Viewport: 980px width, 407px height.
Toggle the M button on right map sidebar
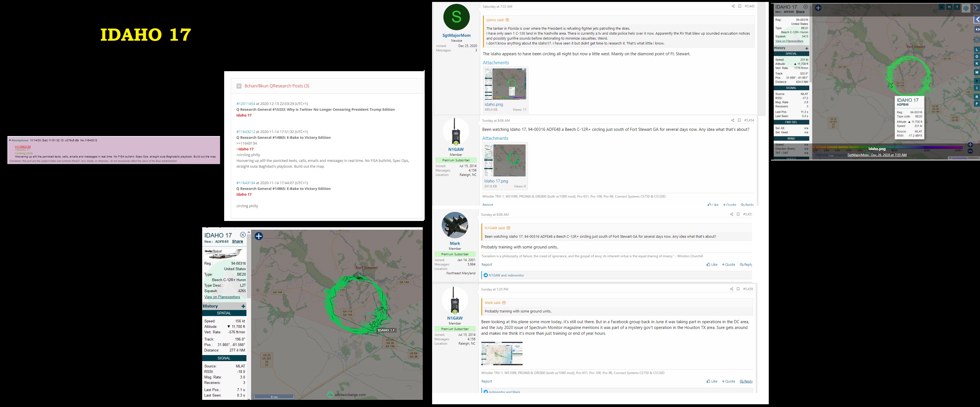coord(977,72)
